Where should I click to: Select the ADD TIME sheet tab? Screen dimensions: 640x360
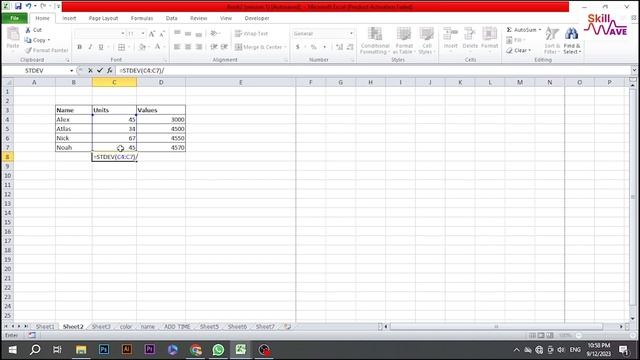coord(177,327)
